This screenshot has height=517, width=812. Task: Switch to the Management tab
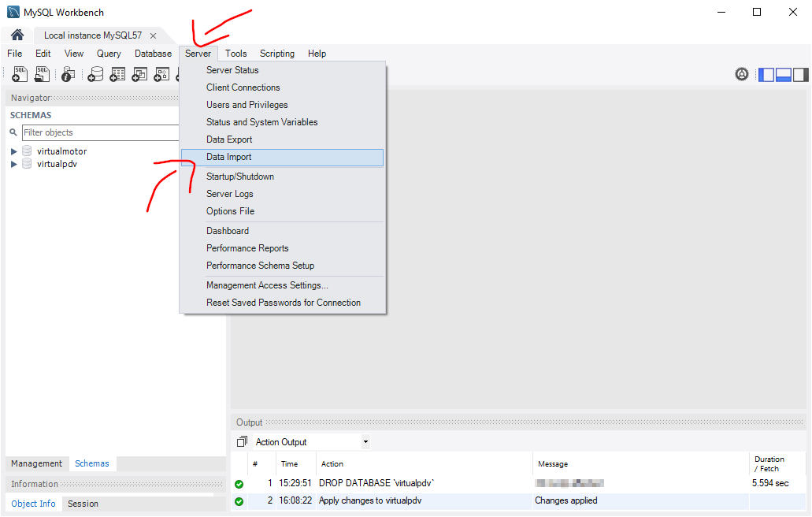[x=37, y=463]
